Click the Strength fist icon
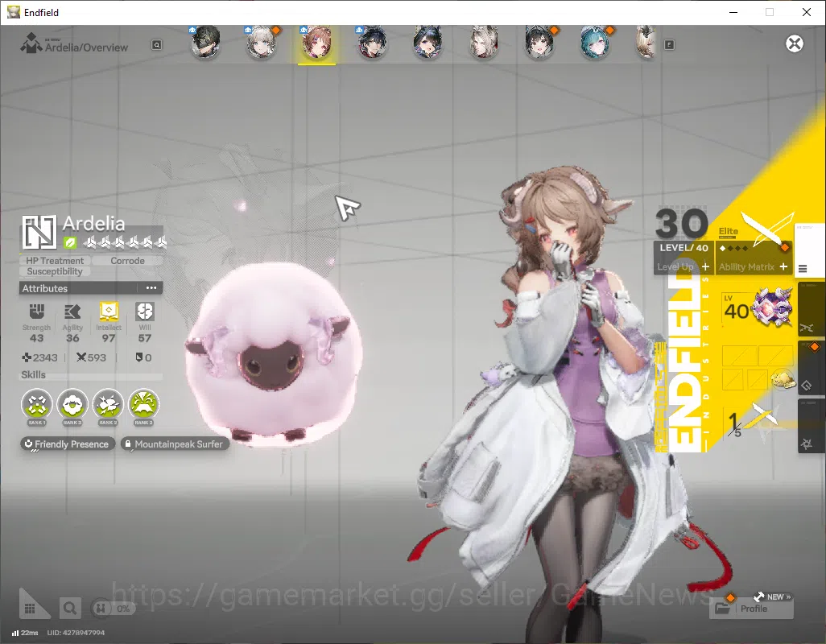Viewport: 826px width, 644px height. tap(36, 312)
